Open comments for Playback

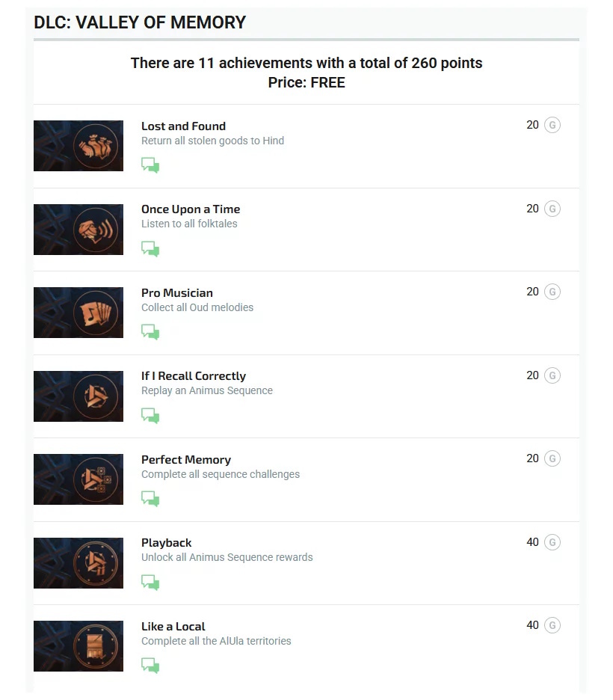coord(150,582)
